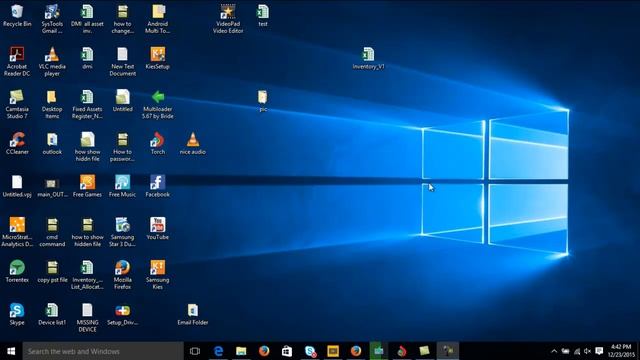Select the Email Folder icon

click(x=193, y=314)
